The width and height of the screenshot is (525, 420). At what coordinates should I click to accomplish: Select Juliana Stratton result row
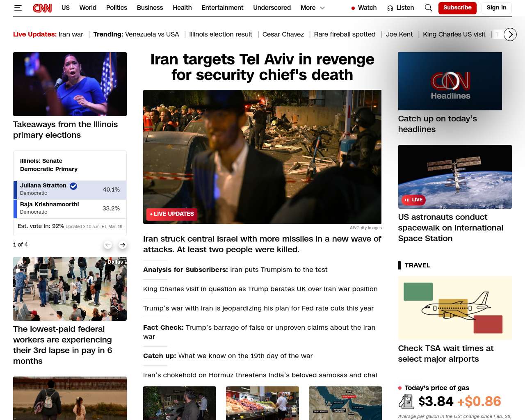point(70,189)
